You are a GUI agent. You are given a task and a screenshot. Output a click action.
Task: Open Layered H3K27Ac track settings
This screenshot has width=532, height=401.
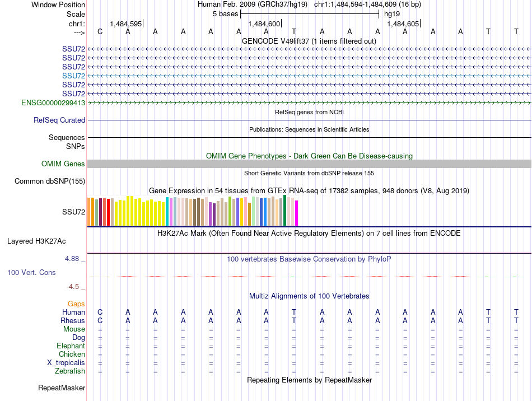(36, 241)
